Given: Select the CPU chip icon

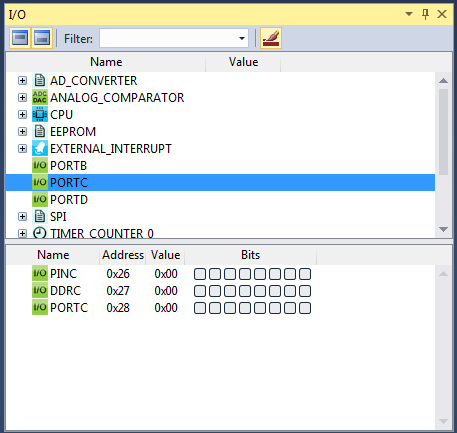Looking at the screenshot, I should pos(40,114).
